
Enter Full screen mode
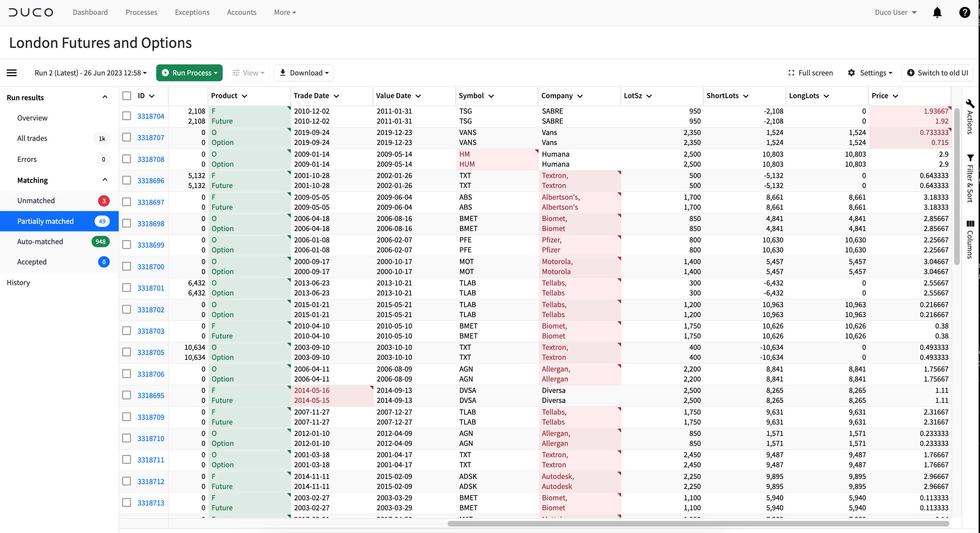pyautogui.click(x=810, y=73)
